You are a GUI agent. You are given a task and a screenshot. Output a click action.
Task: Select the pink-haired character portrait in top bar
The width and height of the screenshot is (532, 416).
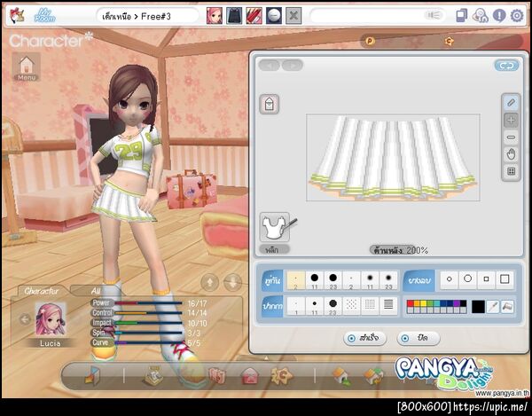point(215,16)
